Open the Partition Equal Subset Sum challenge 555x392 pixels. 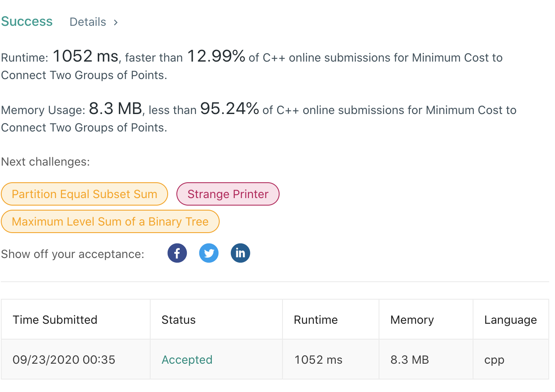84,194
